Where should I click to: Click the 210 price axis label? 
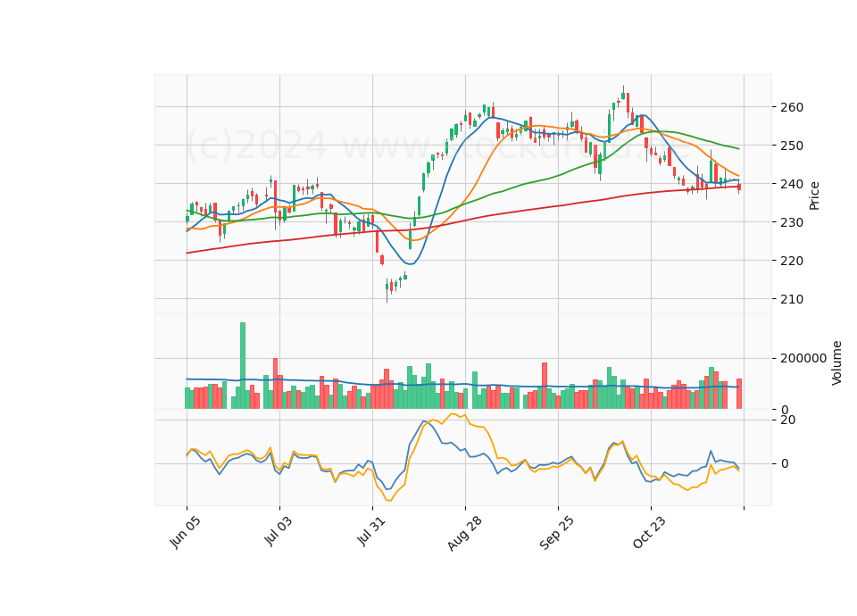792,299
